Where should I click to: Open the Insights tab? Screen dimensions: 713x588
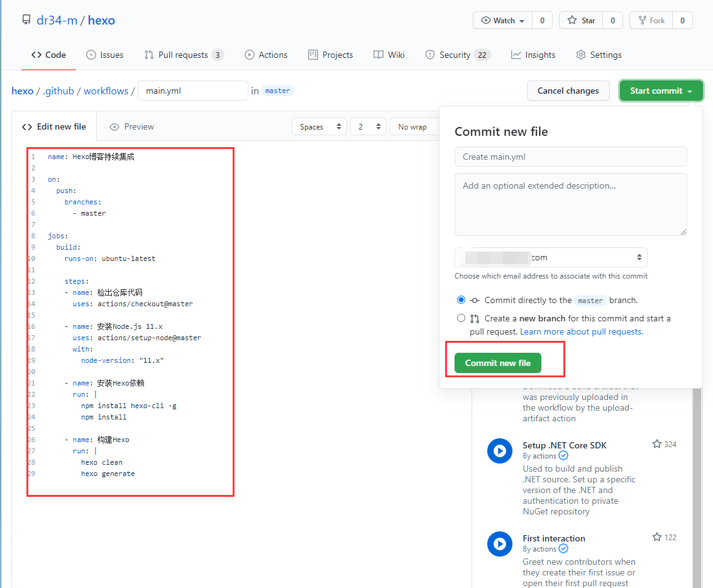coord(533,55)
